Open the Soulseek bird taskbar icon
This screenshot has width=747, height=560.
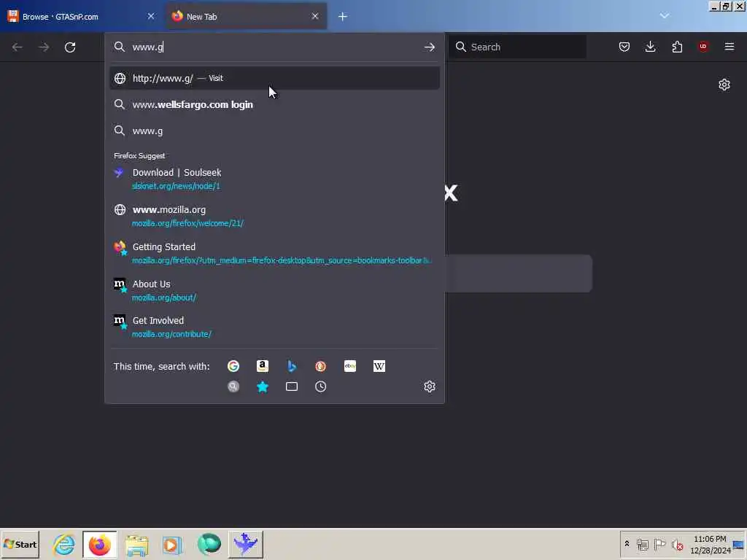coord(246,544)
